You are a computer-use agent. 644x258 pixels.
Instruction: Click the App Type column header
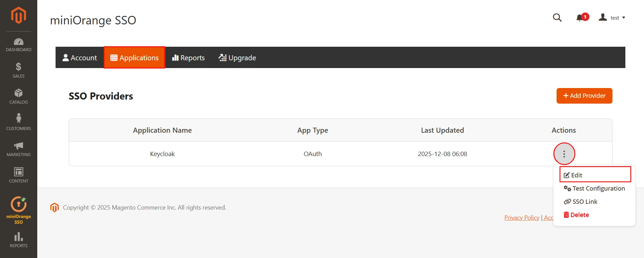[313, 130]
